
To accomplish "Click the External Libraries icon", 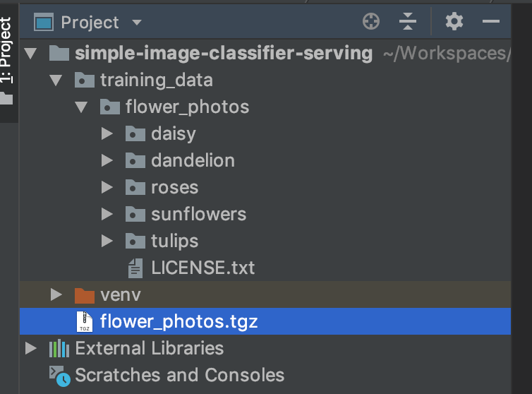I will (x=59, y=348).
